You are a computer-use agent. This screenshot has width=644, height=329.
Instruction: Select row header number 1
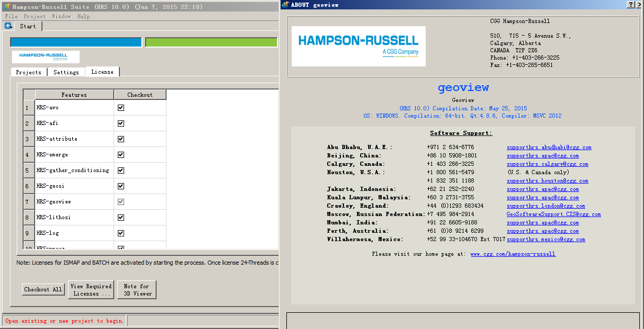coord(29,108)
